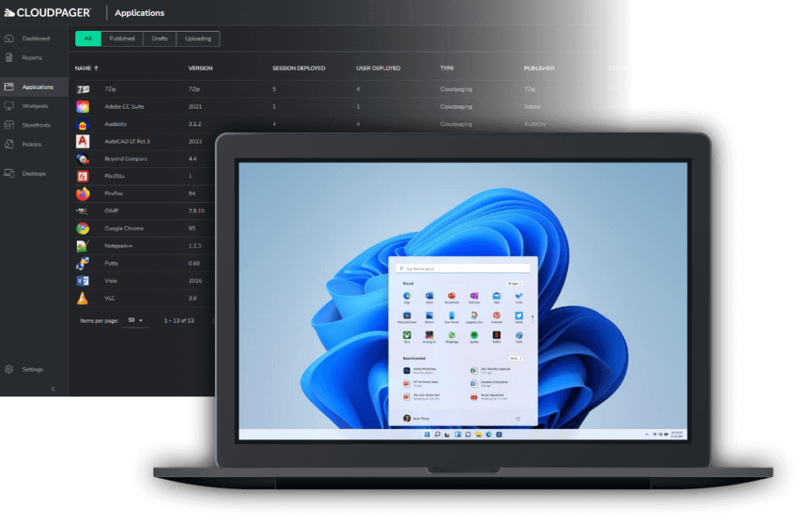Click the Audacity app icon
Screen dimensions: 812x524
tap(82, 124)
